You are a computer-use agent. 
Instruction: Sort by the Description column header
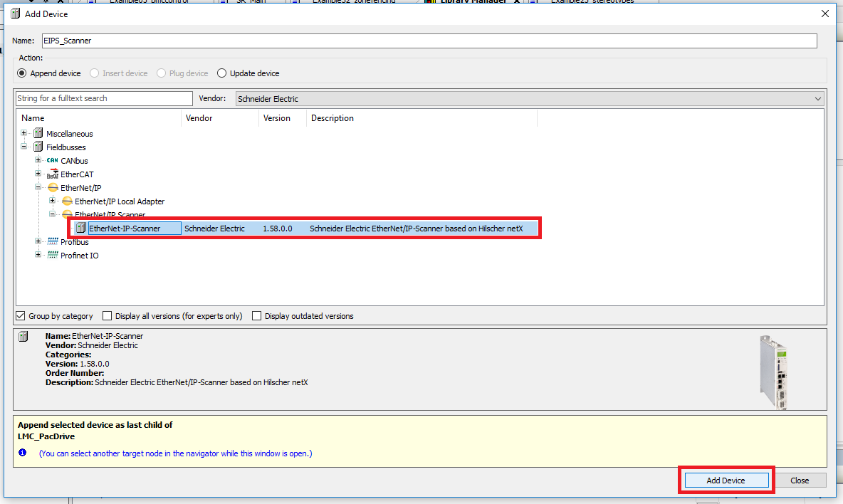click(333, 118)
